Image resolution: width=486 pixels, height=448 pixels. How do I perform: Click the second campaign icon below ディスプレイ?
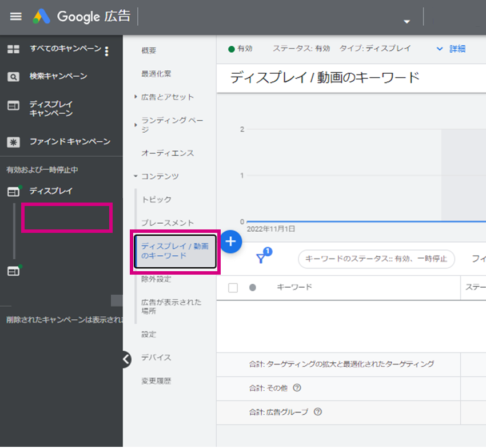(x=14, y=271)
